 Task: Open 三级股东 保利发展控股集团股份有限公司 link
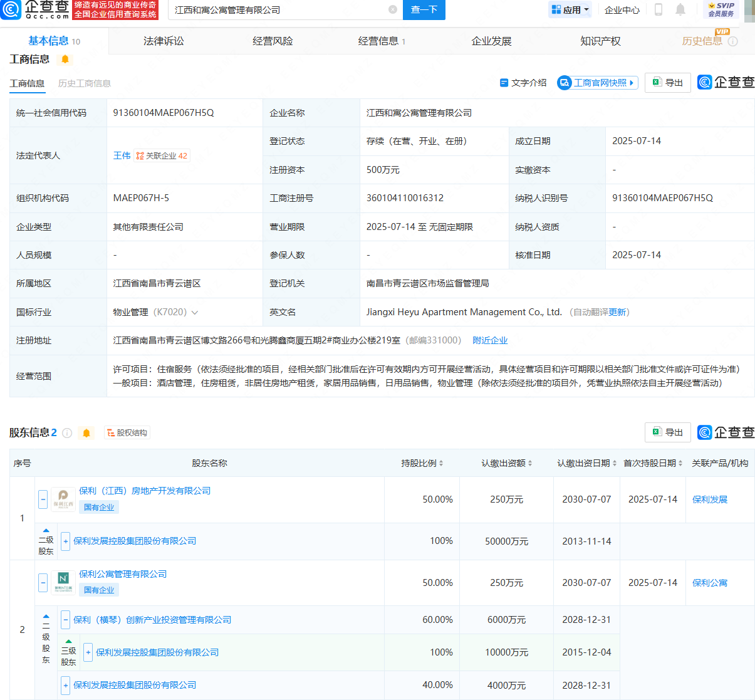(157, 652)
